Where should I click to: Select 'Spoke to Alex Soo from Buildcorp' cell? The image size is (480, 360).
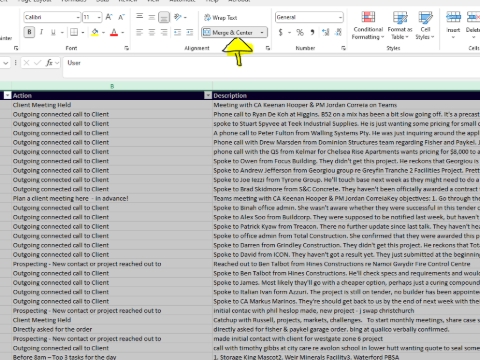point(346,217)
